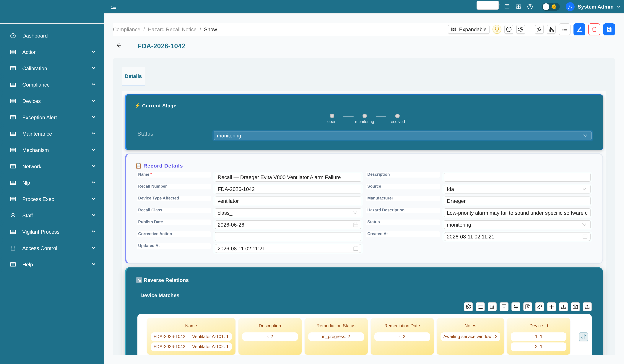Open the Exception Alert sidebar item

point(52,117)
